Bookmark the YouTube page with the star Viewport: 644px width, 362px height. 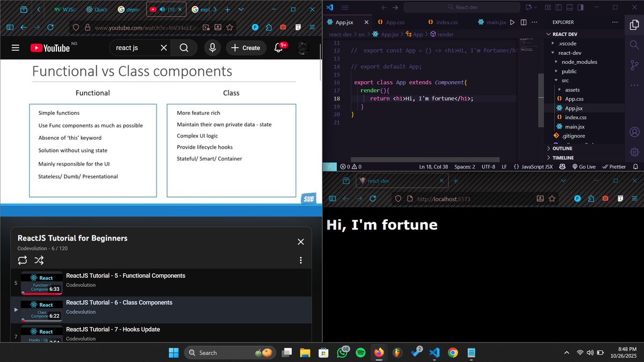click(229, 27)
